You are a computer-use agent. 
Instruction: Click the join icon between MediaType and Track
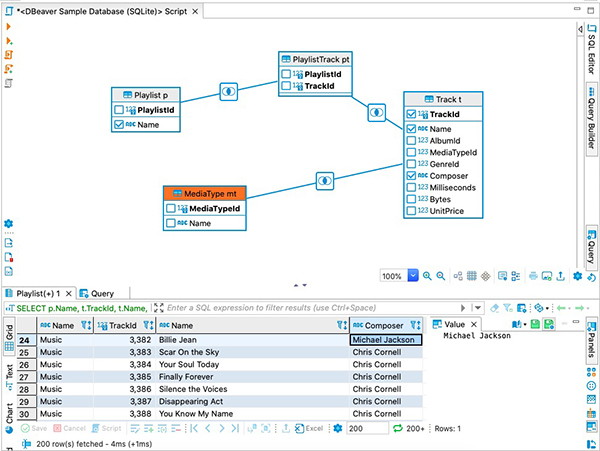click(x=324, y=181)
